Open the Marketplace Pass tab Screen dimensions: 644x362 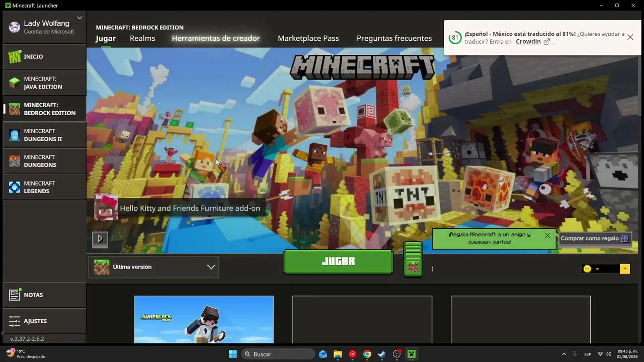(308, 38)
